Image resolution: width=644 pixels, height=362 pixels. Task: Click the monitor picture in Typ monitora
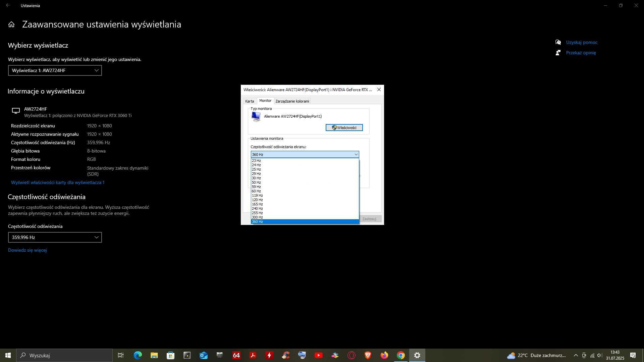click(x=256, y=117)
